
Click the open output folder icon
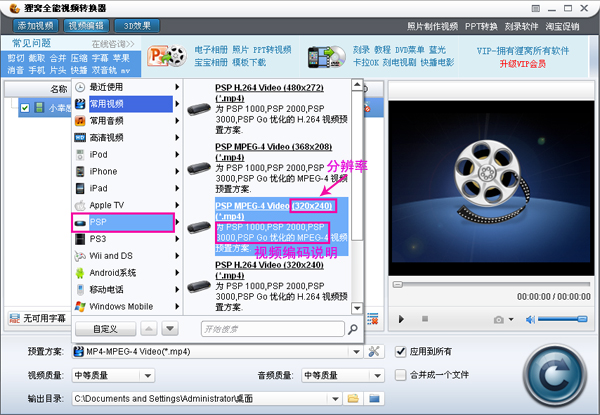pos(374,399)
